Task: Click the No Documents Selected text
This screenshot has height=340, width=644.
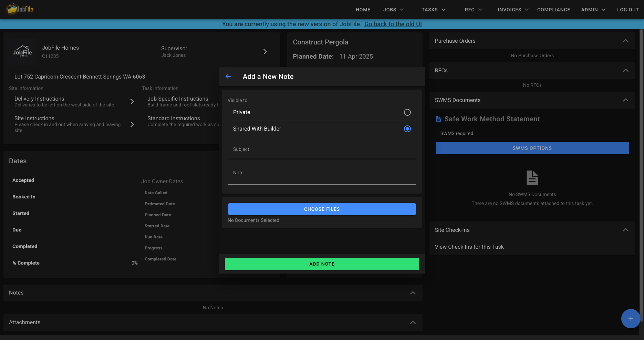Action: [x=253, y=220]
